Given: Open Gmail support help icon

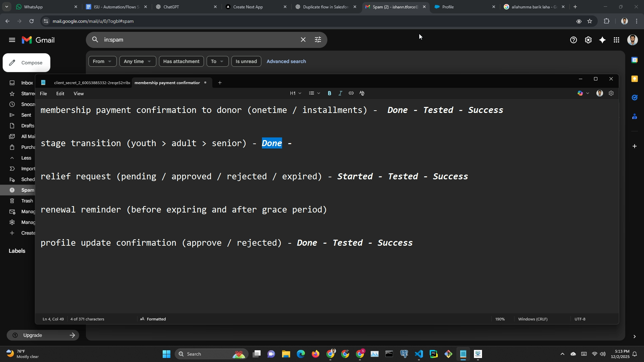Looking at the screenshot, I should tap(573, 40).
